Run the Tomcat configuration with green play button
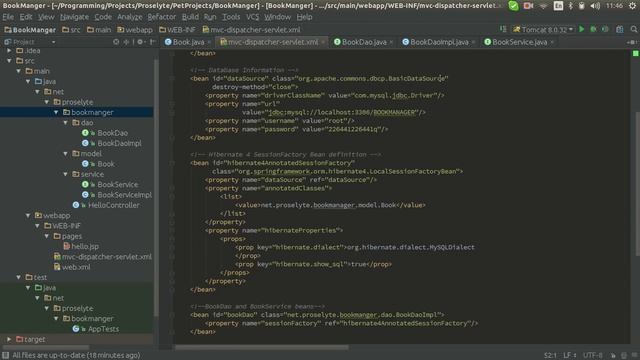This screenshot has height=360, width=640. 582,29
